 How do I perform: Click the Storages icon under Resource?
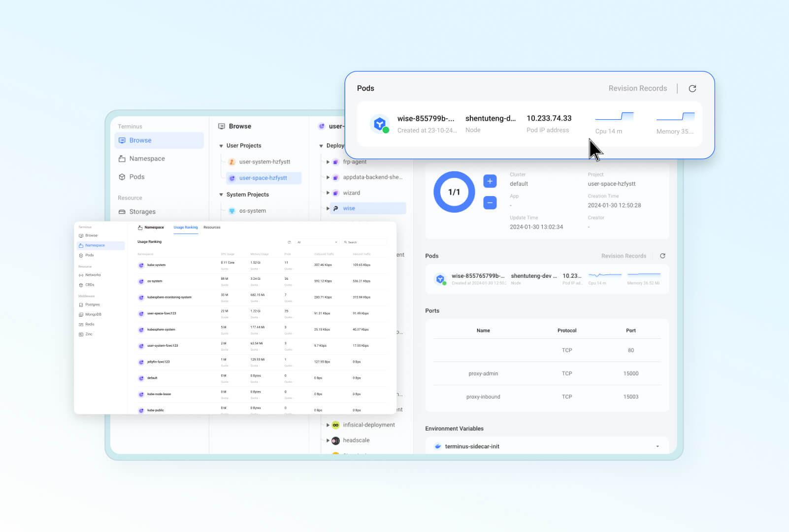coord(123,211)
